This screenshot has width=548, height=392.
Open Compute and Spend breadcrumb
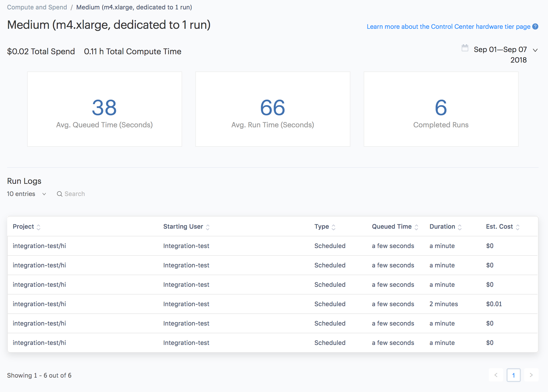coord(37,7)
